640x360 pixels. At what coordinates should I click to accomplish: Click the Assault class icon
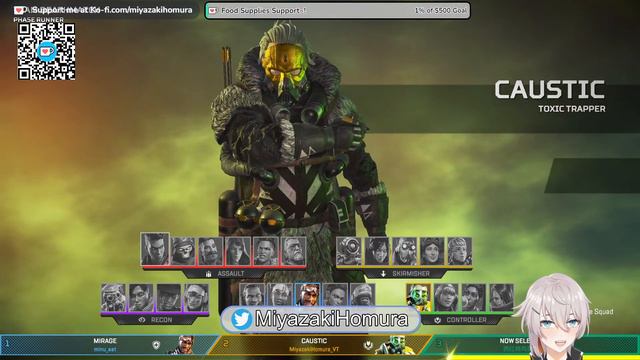[209, 274]
